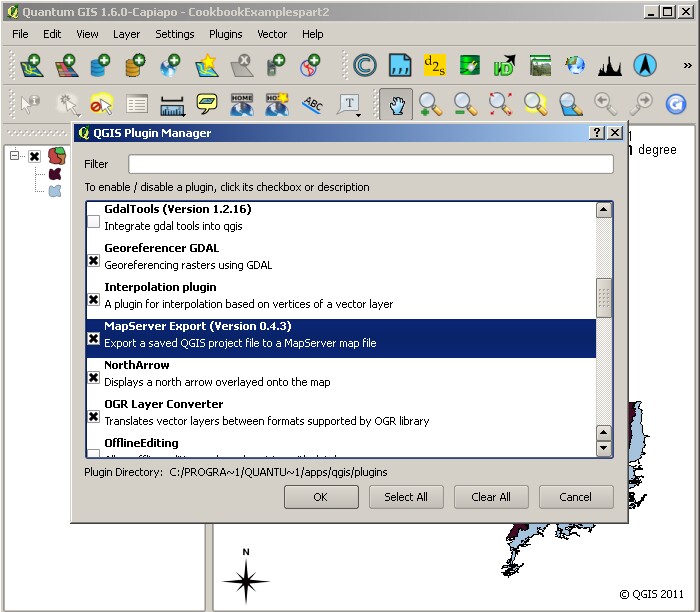Select the Zoom Out magnifier tool

[x=465, y=104]
